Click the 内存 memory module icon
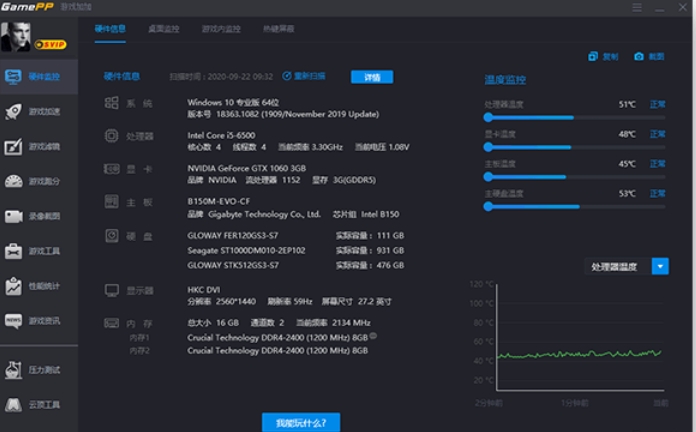The image size is (696, 432). 111,323
